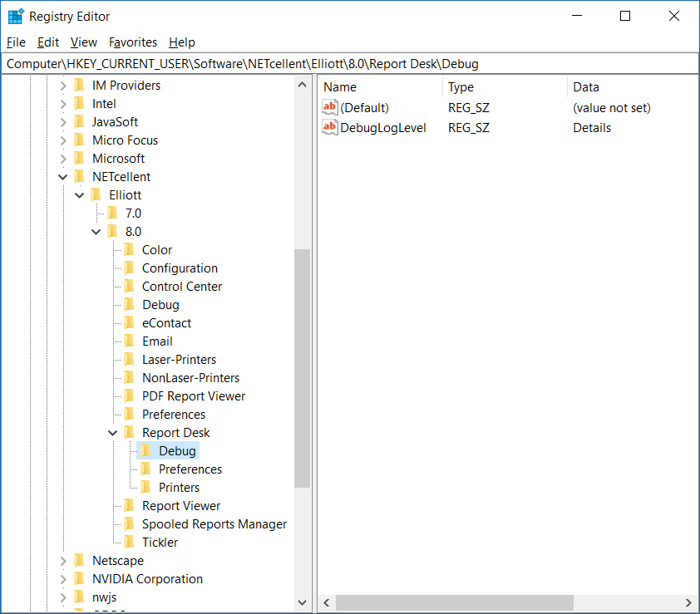Expand the IM Providers key

[x=63, y=86]
